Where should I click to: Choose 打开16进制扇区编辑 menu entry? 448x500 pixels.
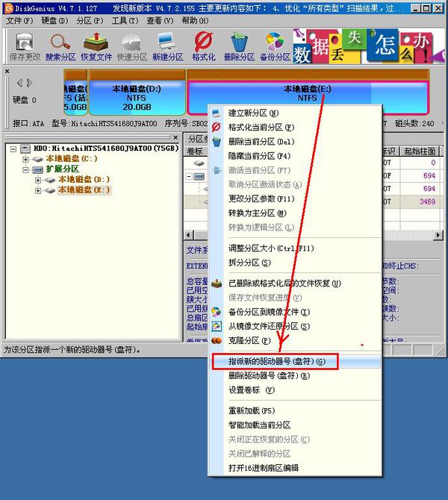(295, 468)
